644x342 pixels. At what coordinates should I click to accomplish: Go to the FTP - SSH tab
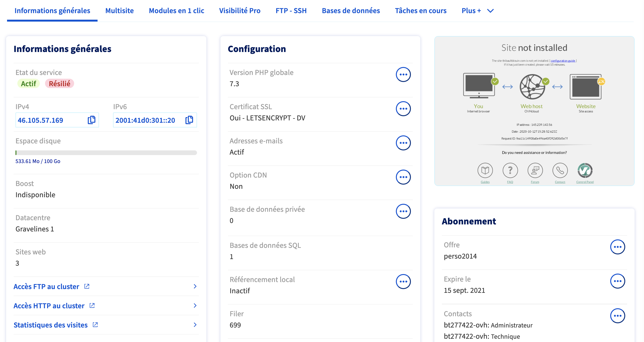point(291,11)
